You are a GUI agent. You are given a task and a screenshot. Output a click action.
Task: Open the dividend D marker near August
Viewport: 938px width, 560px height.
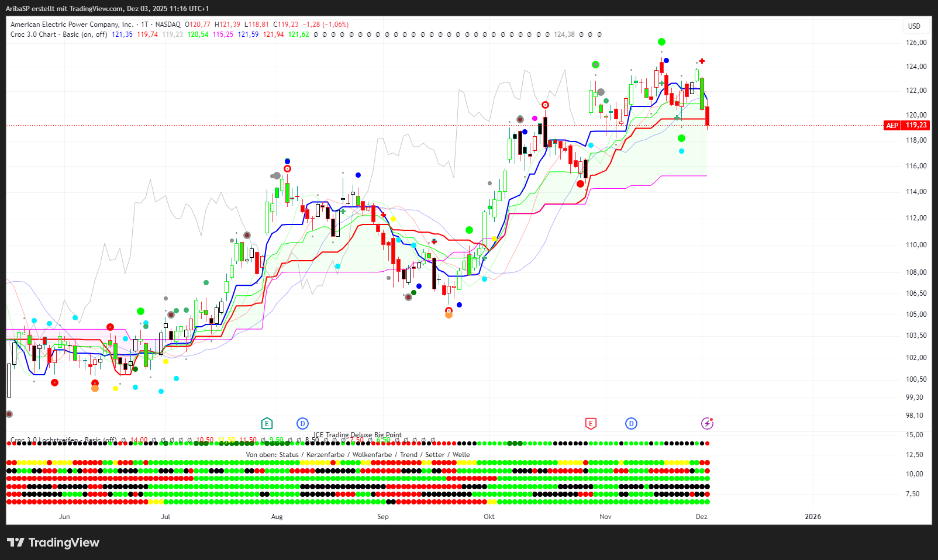pos(302,423)
